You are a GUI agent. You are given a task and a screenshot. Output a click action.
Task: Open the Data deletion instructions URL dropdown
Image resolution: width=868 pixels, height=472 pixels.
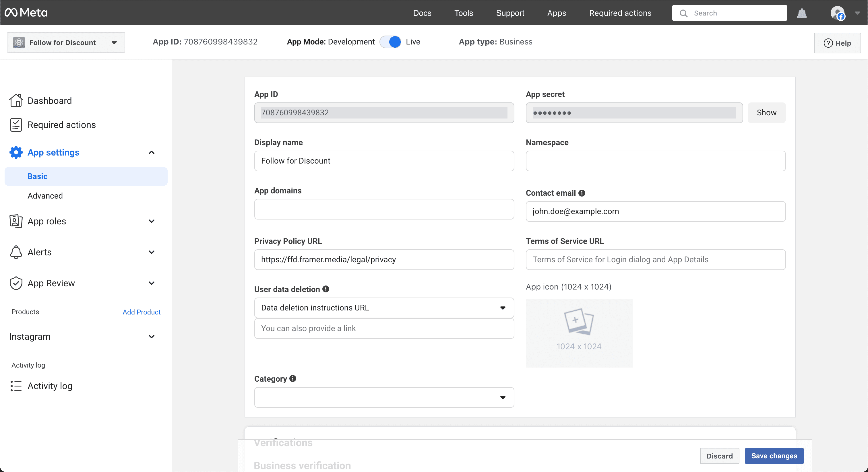(x=384, y=308)
